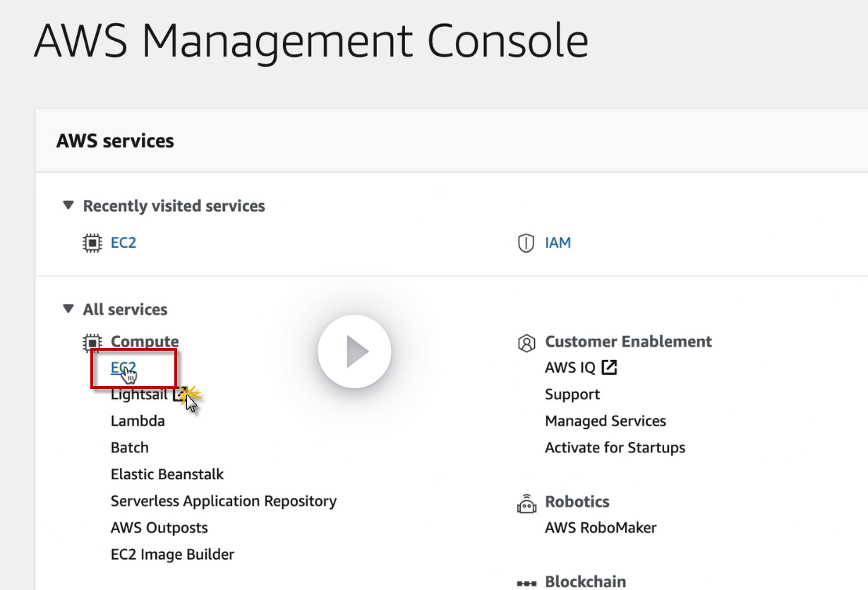
Task: Open Managed Services link
Action: (605, 421)
